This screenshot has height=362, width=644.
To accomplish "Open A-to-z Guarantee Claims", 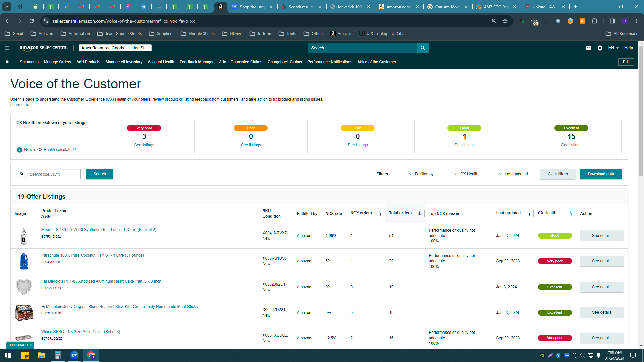I will [x=240, y=62].
